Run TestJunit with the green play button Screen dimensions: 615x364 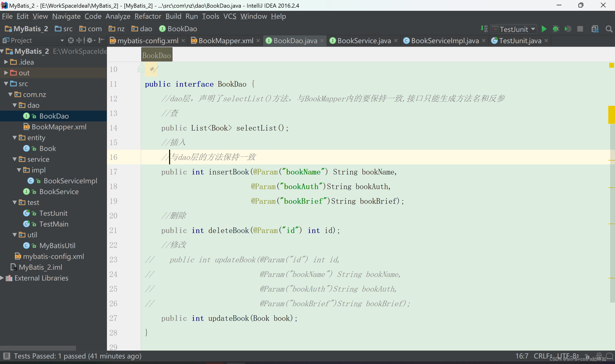click(x=544, y=29)
